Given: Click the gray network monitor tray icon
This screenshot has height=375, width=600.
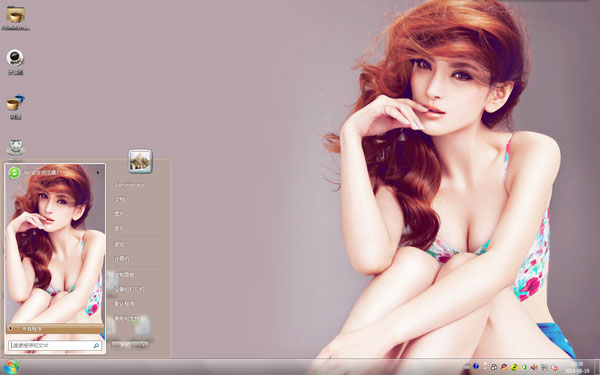Looking at the screenshot, I should pyautogui.click(x=544, y=367).
